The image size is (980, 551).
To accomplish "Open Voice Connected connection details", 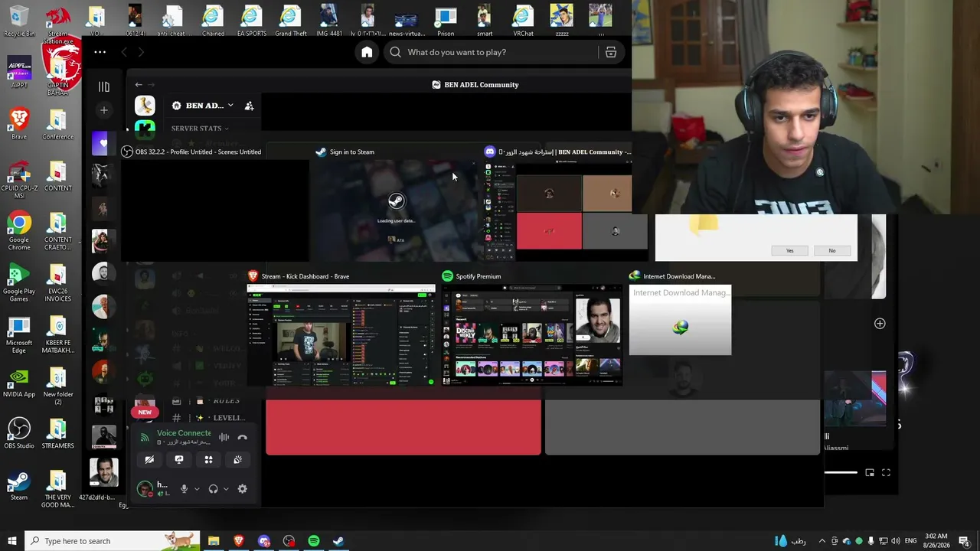I will 184,433.
